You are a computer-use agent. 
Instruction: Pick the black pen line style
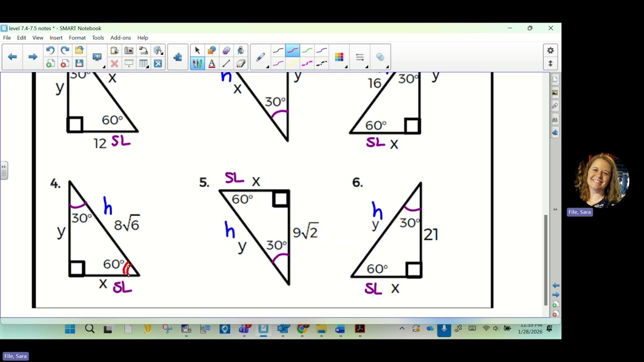coord(278,50)
